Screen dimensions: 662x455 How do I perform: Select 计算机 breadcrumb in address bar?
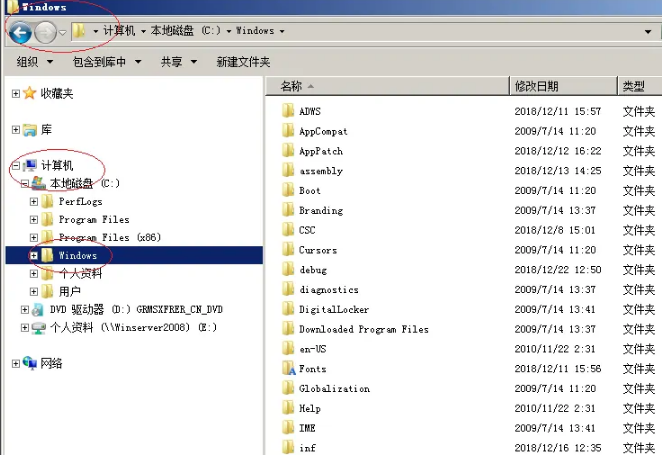119,31
